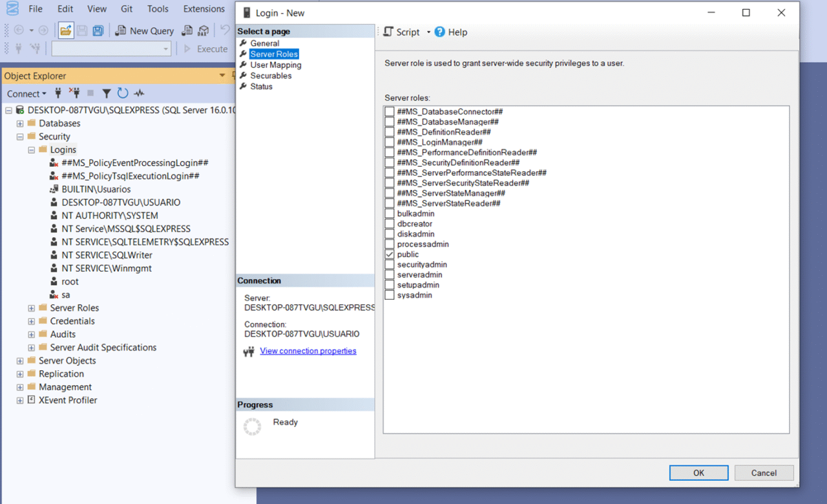Image resolution: width=827 pixels, height=504 pixels.
Task: Select the Securables page
Action: coord(271,76)
